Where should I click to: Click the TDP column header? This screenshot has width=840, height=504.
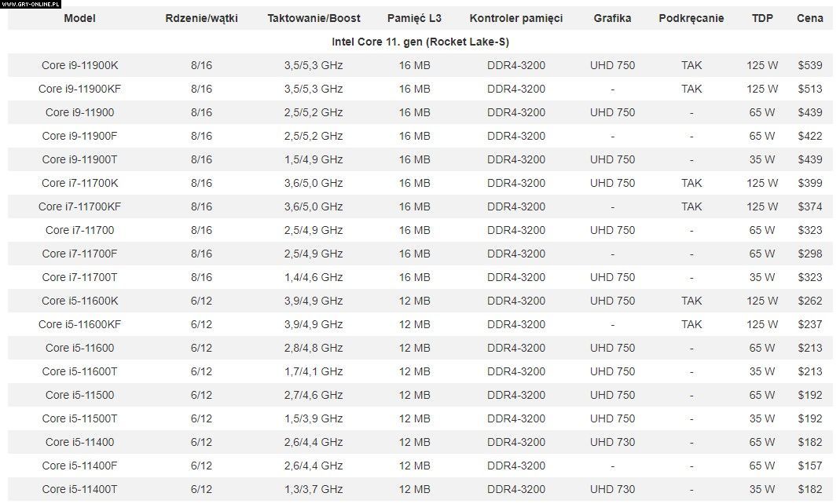point(761,18)
